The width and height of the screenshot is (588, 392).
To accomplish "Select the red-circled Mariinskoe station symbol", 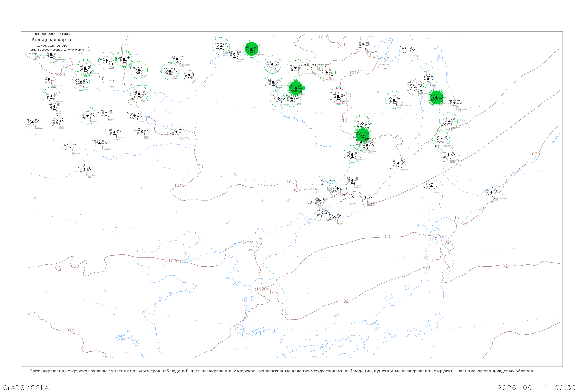I will (x=415, y=87).
